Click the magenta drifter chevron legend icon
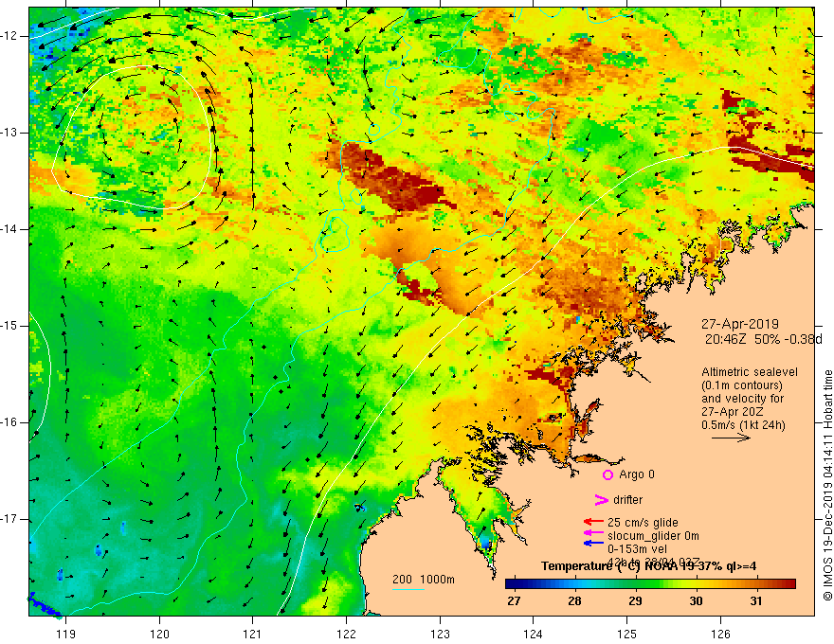This screenshot has height=644, width=834. (x=601, y=500)
